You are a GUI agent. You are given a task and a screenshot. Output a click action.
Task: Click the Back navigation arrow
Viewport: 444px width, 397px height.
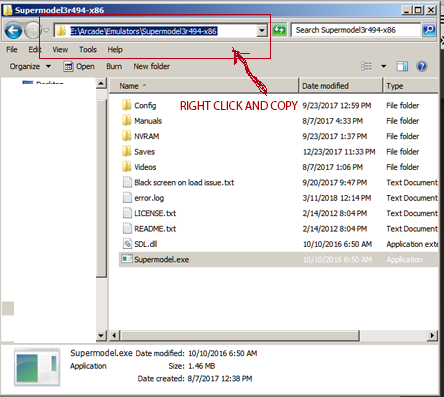tap(13, 31)
